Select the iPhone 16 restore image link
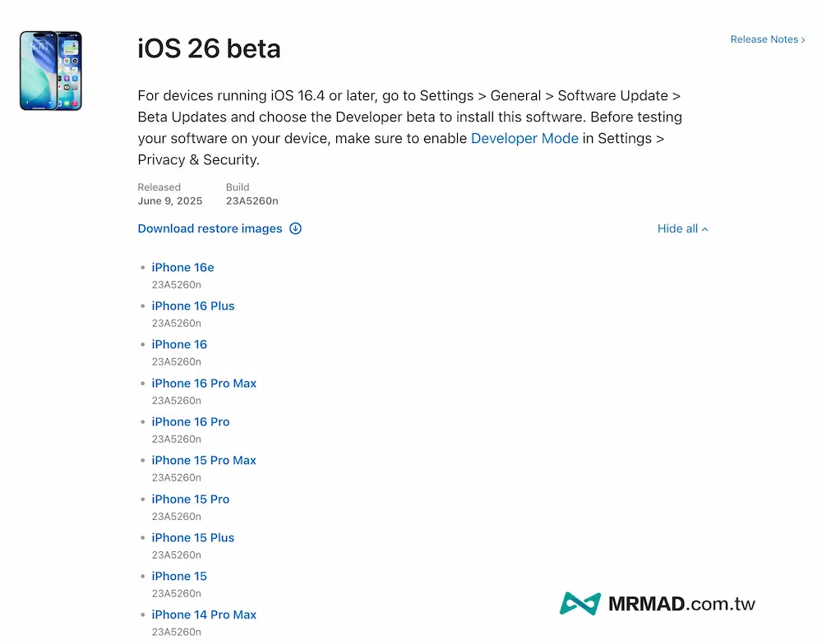The image size is (822, 644). (x=179, y=344)
